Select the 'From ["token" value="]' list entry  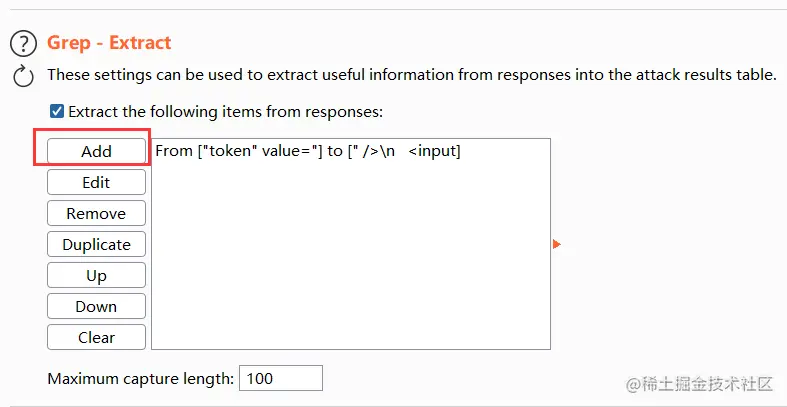(x=308, y=151)
